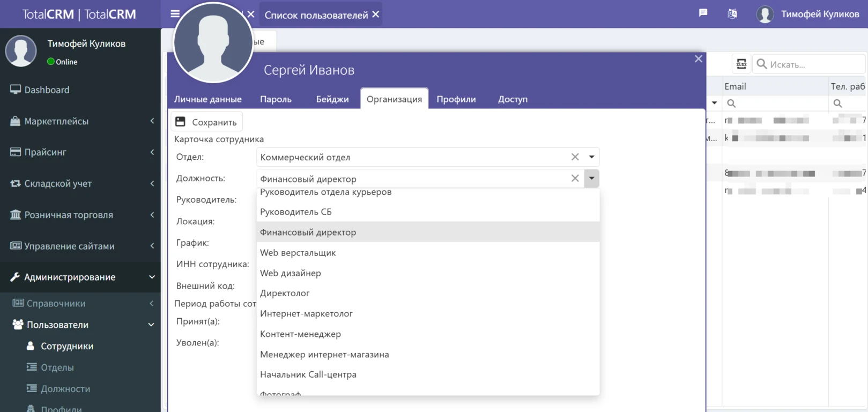The image size is (868, 412).
Task: Click the Сотрудники sidebar item
Action: (66, 347)
